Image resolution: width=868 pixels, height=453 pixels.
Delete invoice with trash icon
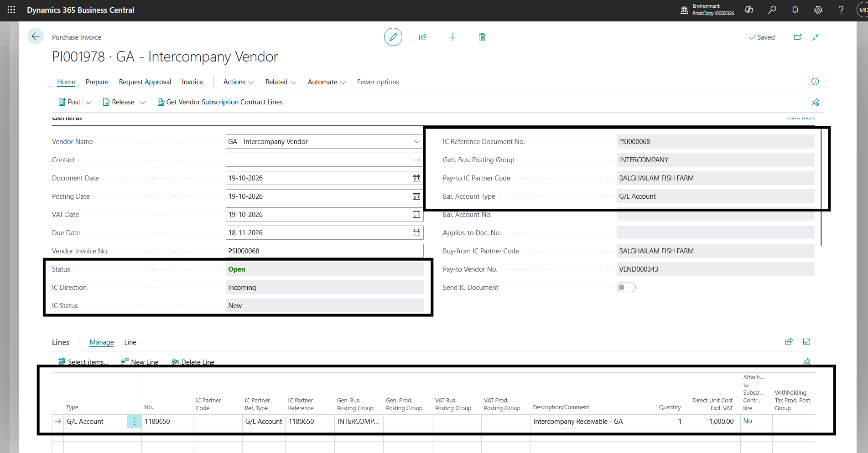point(482,37)
